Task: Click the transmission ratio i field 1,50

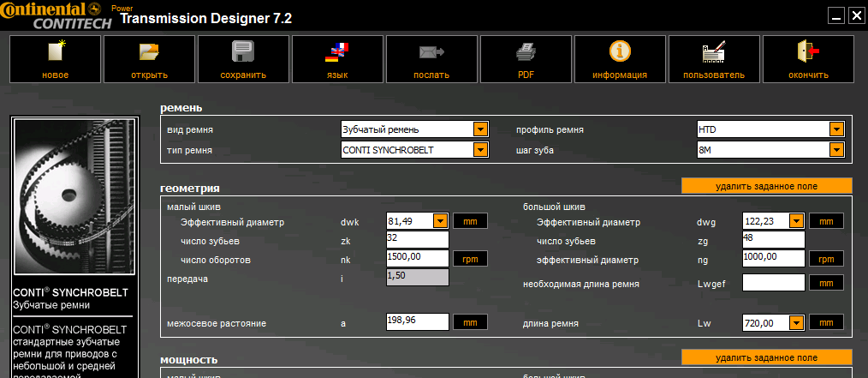Action: click(x=418, y=277)
